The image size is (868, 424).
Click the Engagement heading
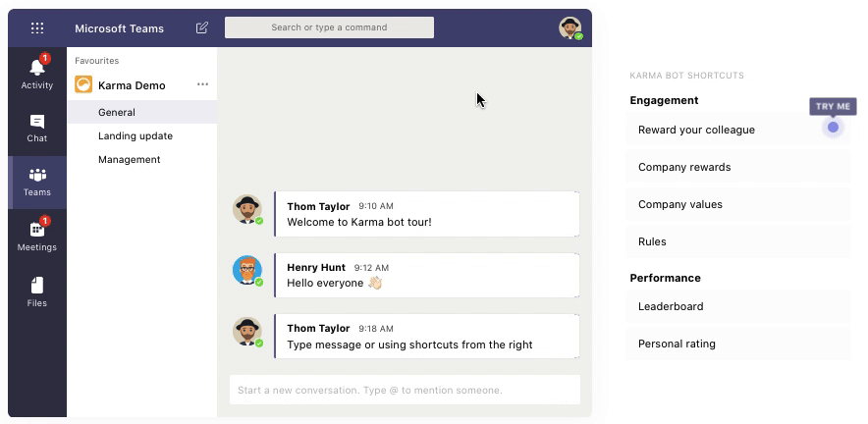[665, 100]
